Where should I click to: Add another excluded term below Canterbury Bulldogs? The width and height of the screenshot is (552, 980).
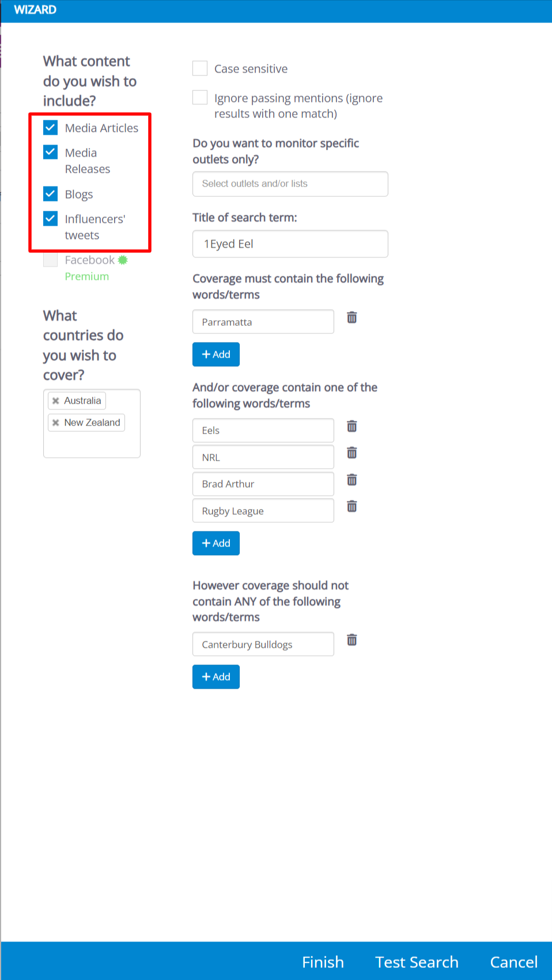[215, 677]
